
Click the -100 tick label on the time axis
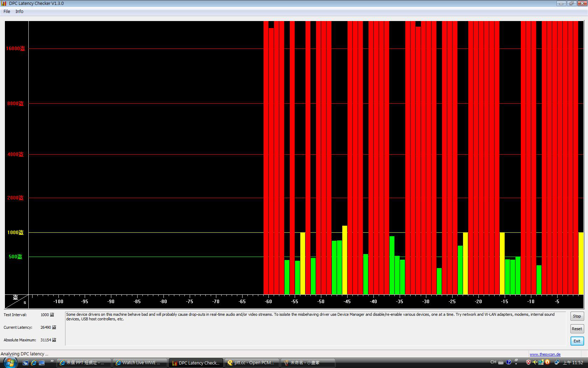[x=58, y=301]
